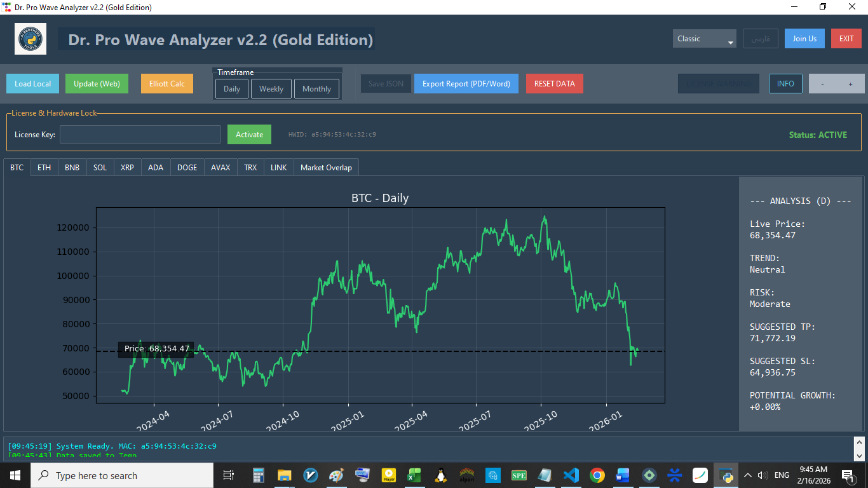Open Visual Studio Code taskbar icon

571,475
